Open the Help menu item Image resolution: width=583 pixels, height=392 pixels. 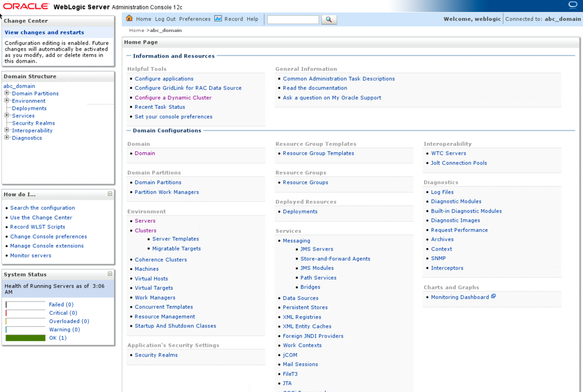[x=252, y=19]
